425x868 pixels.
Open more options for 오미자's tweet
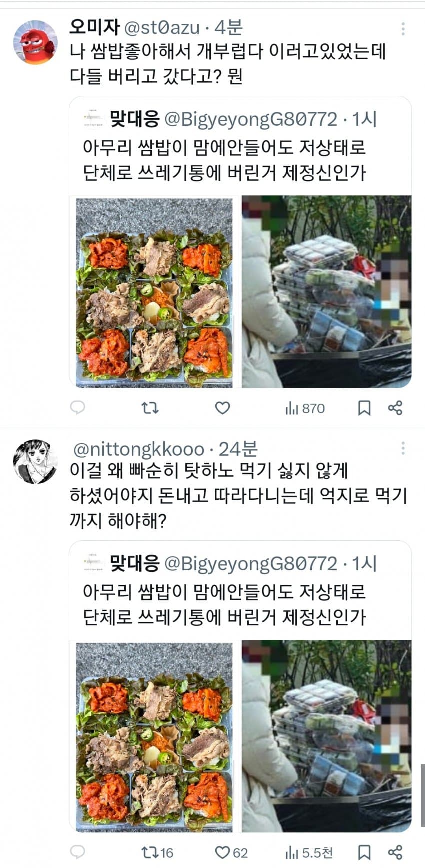(403, 29)
